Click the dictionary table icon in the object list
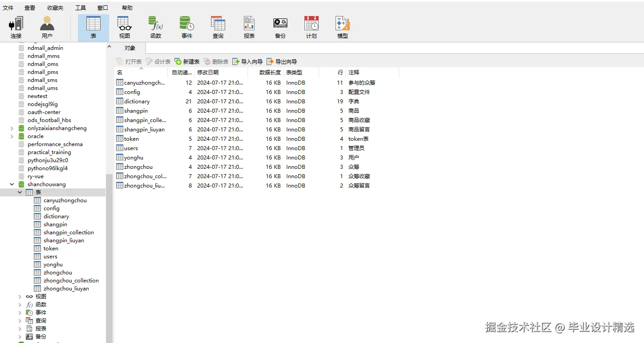Image resolution: width=644 pixels, height=343 pixels. click(120, 101)
